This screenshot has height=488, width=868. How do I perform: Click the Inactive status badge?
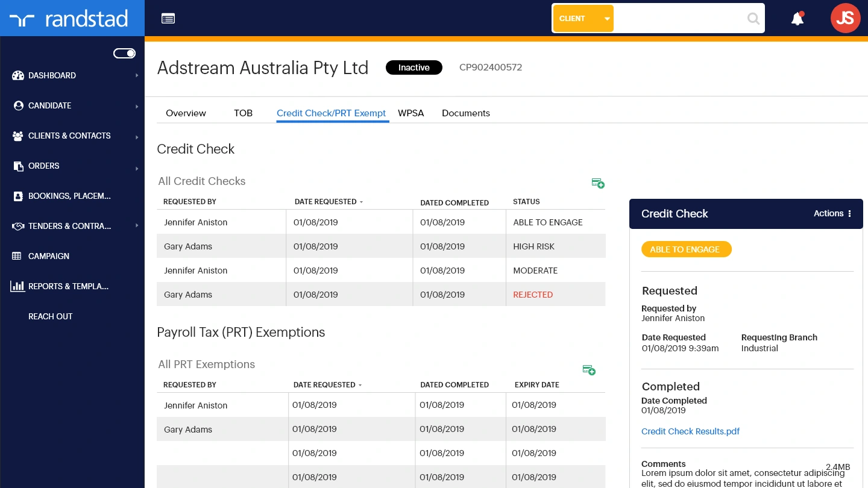point(414,67)
